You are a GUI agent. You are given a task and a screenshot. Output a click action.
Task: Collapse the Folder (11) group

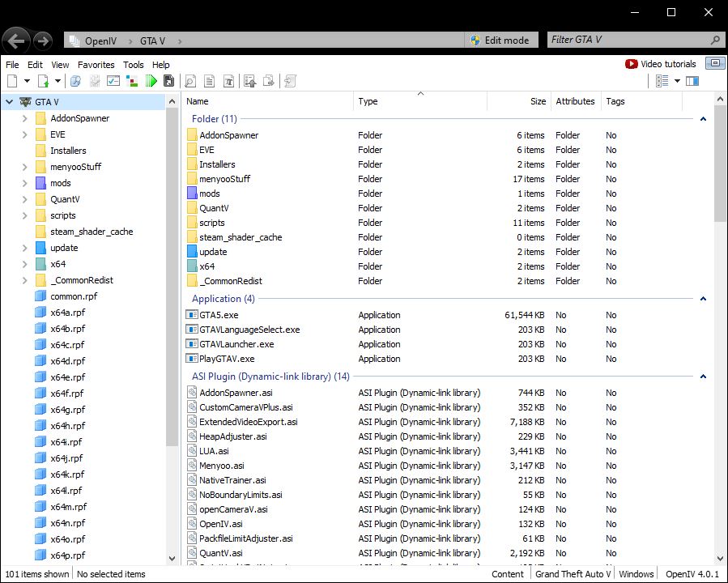(703, 119)
